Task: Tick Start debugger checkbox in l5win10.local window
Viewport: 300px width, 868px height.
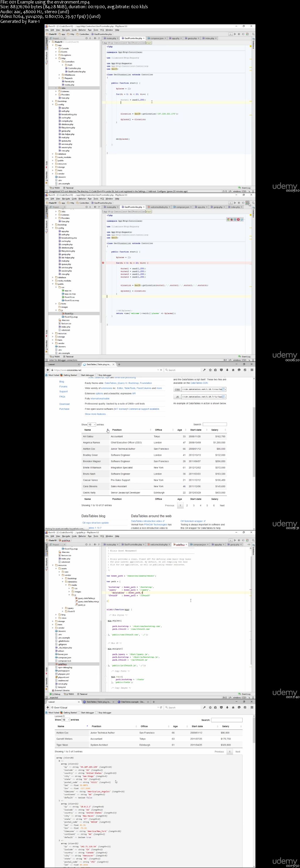Action: tap(79, 712)
